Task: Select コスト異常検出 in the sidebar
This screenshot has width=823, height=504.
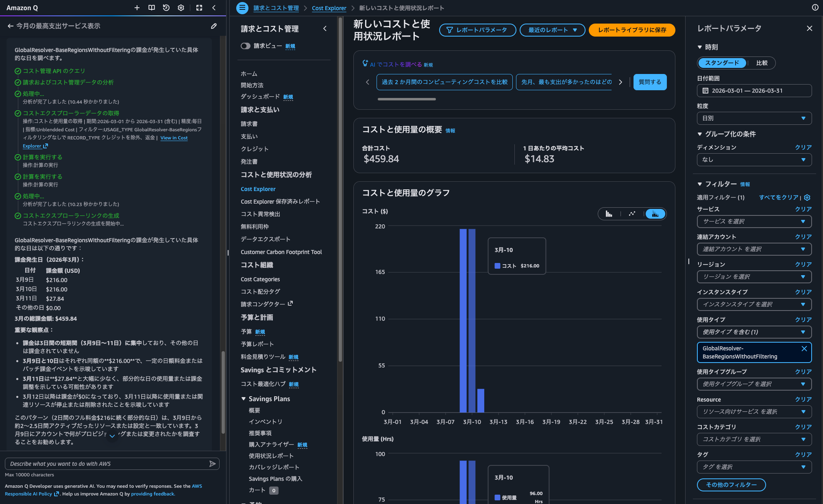Action: click(x=260, y=214)
